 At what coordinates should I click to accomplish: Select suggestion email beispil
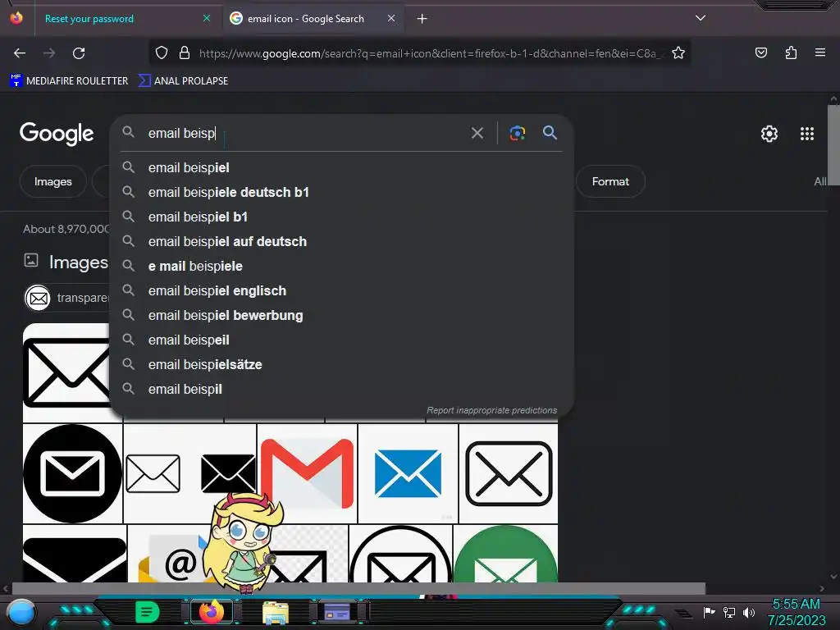coord(340,390)
